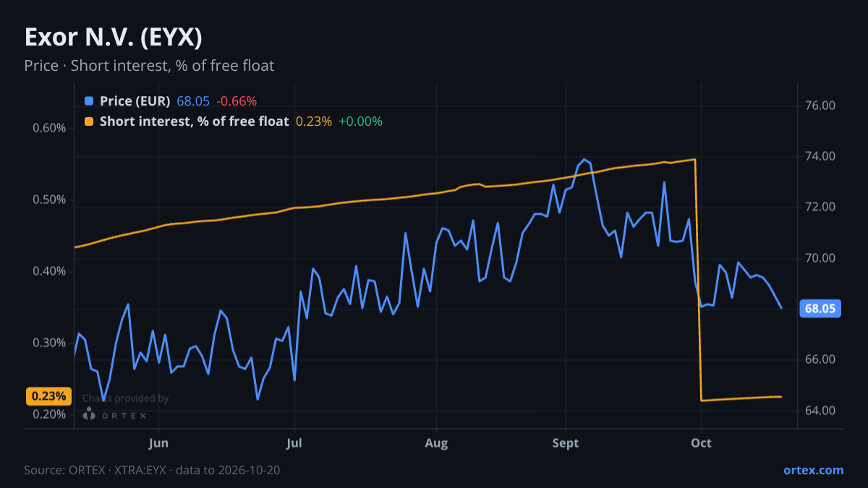Click the -0.66% price change value
Viewport: 868px width, 488px height.
click(237, 101)
